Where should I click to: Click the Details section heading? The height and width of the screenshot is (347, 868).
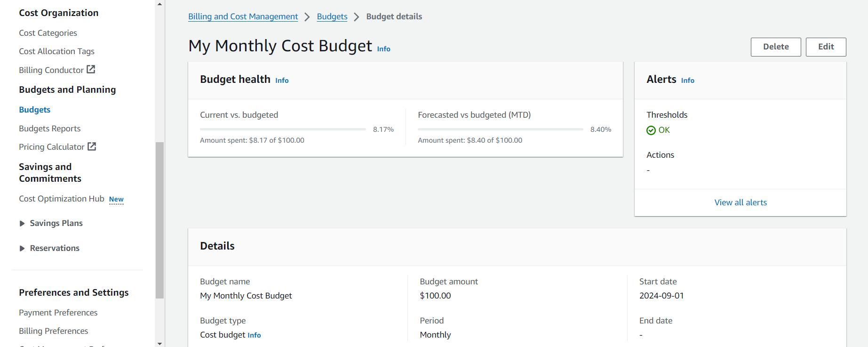pyautogui.click(x=217, y=246)
